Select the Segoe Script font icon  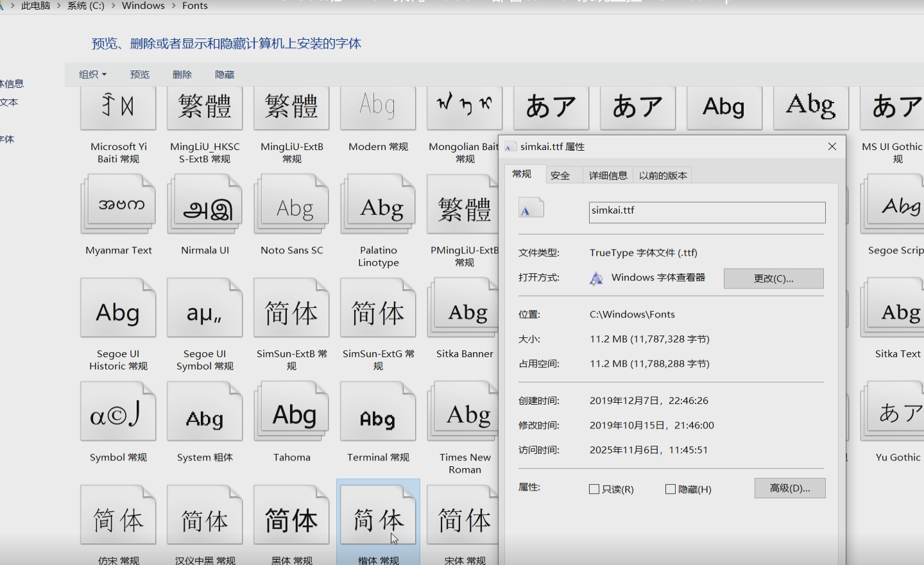[892, 205]
